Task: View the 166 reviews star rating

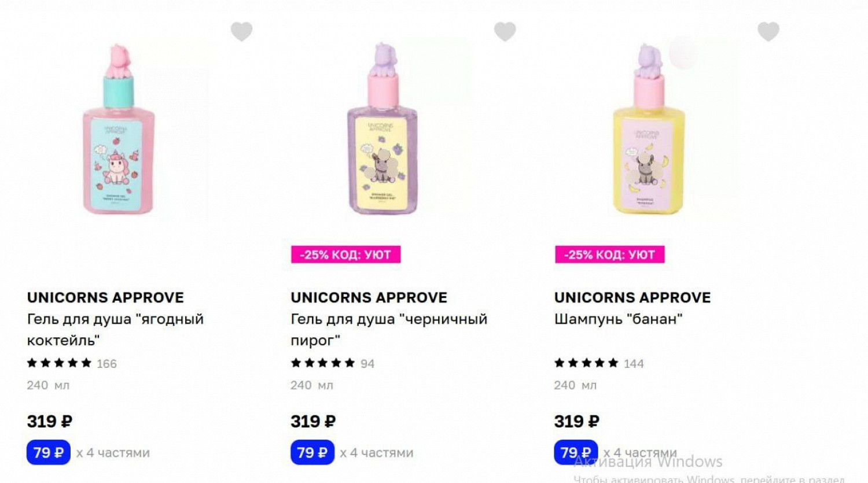Action: point(72,363)
